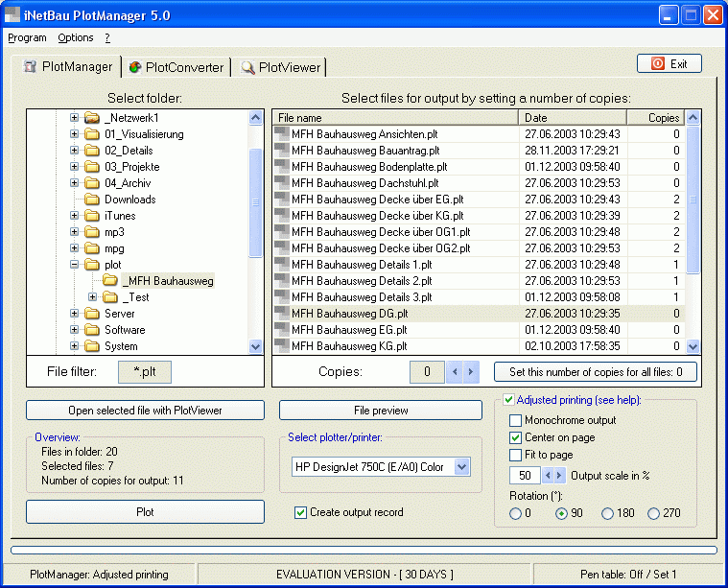Click the red Exit power icon
This screenshot has width=728, height=588.
pyautogui.click(x=657, y=63)
